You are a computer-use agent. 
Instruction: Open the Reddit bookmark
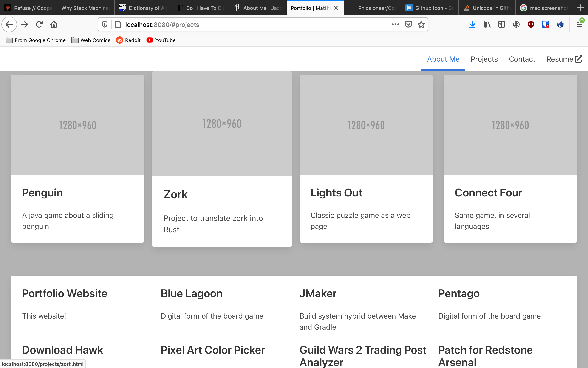(x=128, y=40)
